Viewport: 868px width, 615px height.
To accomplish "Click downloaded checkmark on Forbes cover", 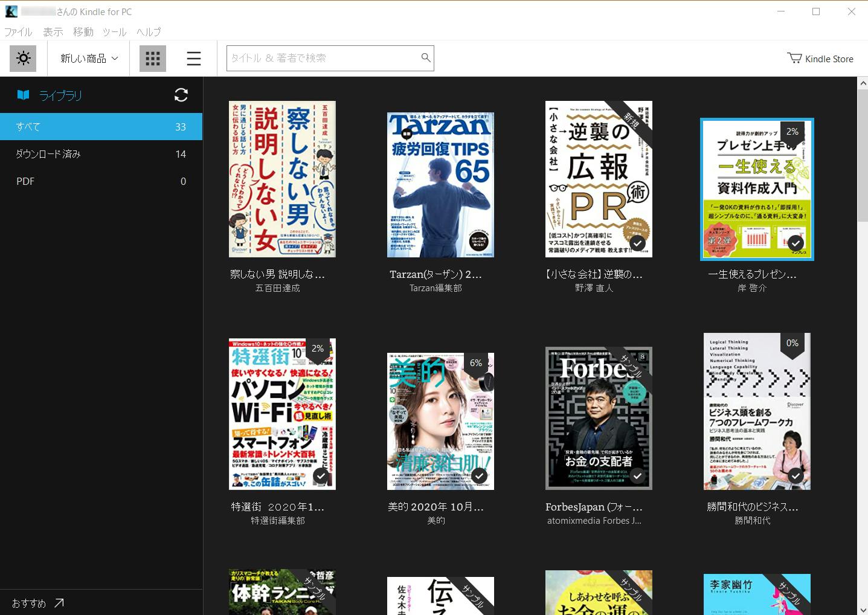I will pyautogui.click(x=637, y=475).
